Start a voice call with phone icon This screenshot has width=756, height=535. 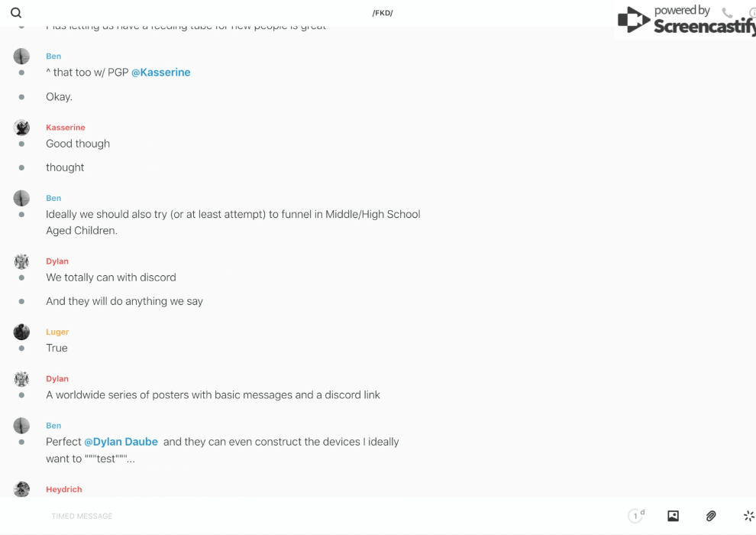click(727, 13)
